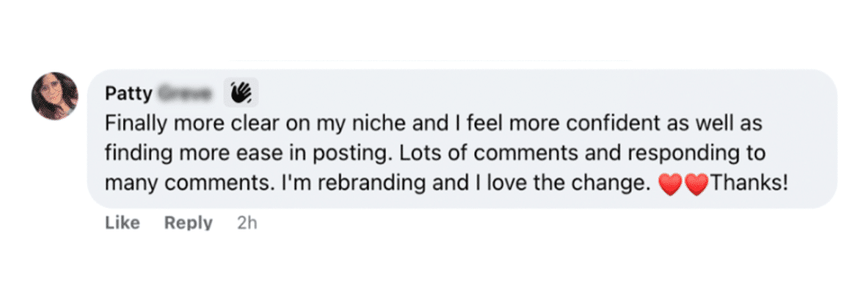The width and height of the screenshot is (868, 302).
Task: Click the blurred last name after Patty
Action: coord(185,94)
